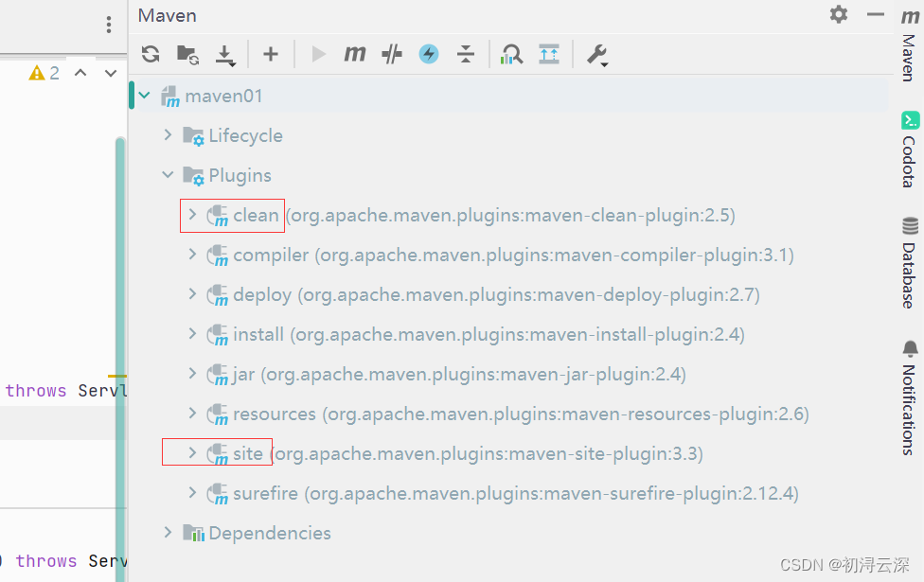This screenshot has height=582, width=924.
Task: Expand the Dependencies node
Action: [168, 533]
